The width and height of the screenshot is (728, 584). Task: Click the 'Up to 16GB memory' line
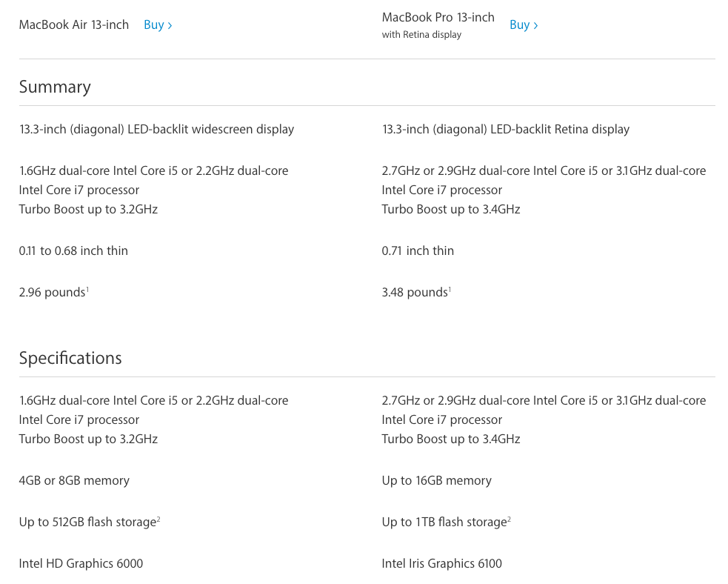[436, 481]
